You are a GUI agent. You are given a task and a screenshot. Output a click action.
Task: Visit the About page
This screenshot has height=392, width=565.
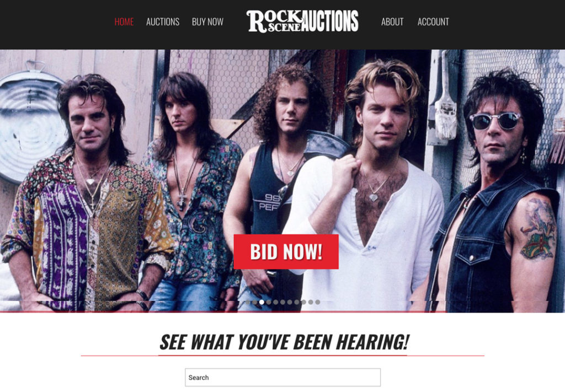[392, 22]
